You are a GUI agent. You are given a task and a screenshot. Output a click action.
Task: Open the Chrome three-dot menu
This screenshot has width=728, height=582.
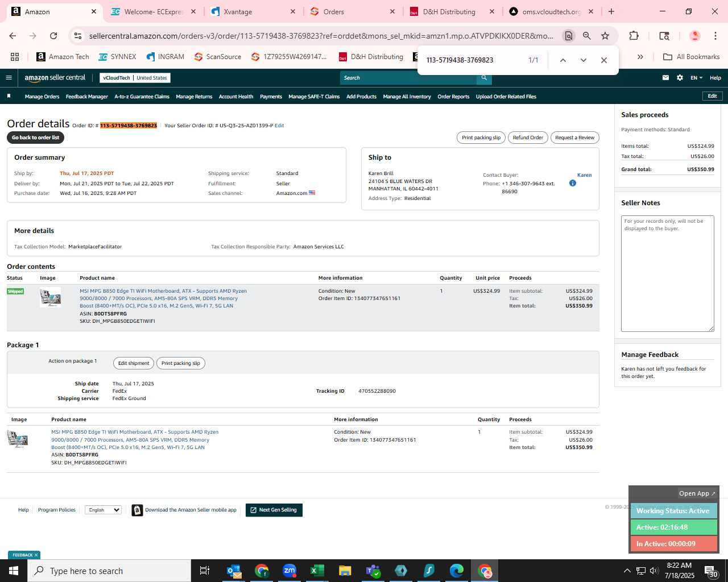click(x=715, y=36)
